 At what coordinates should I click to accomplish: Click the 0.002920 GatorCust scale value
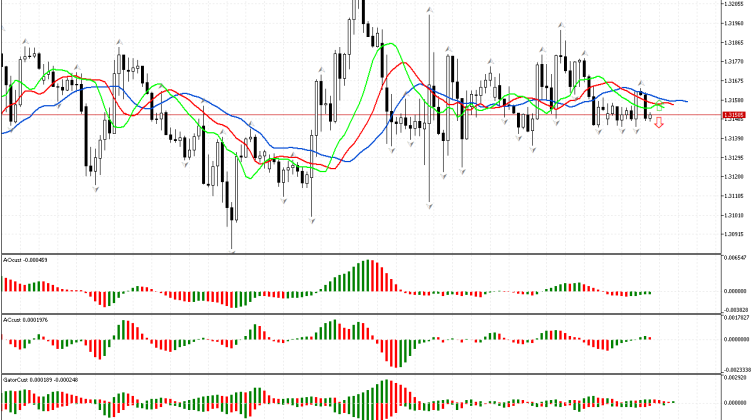pyautogui.click(x=735, y=379)
